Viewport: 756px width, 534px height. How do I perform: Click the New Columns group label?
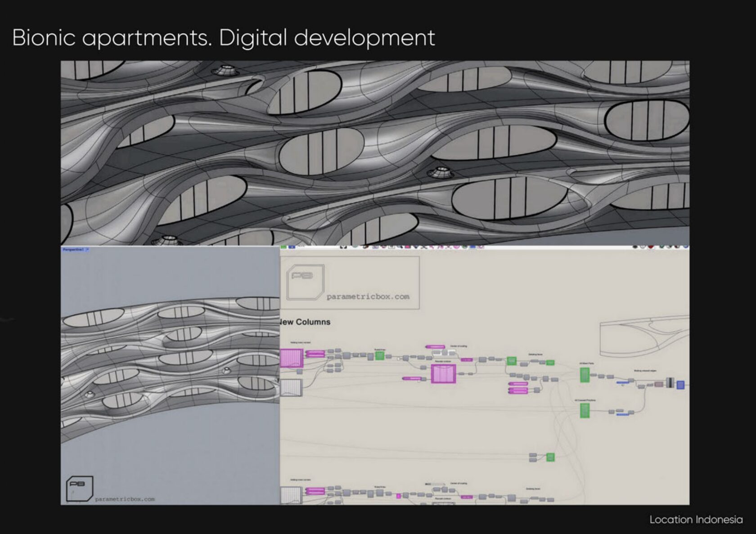[306, 322]
